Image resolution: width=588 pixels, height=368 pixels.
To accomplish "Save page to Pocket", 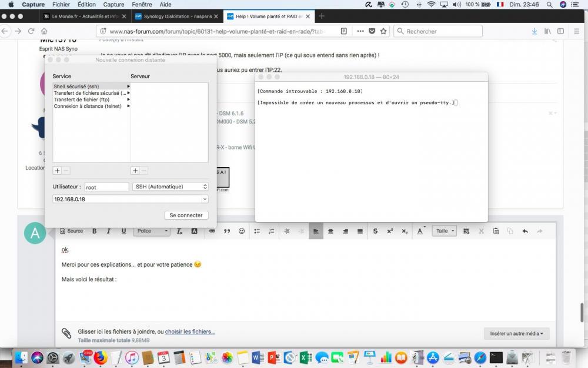I will pyautogui.click(x=372, y=31).
